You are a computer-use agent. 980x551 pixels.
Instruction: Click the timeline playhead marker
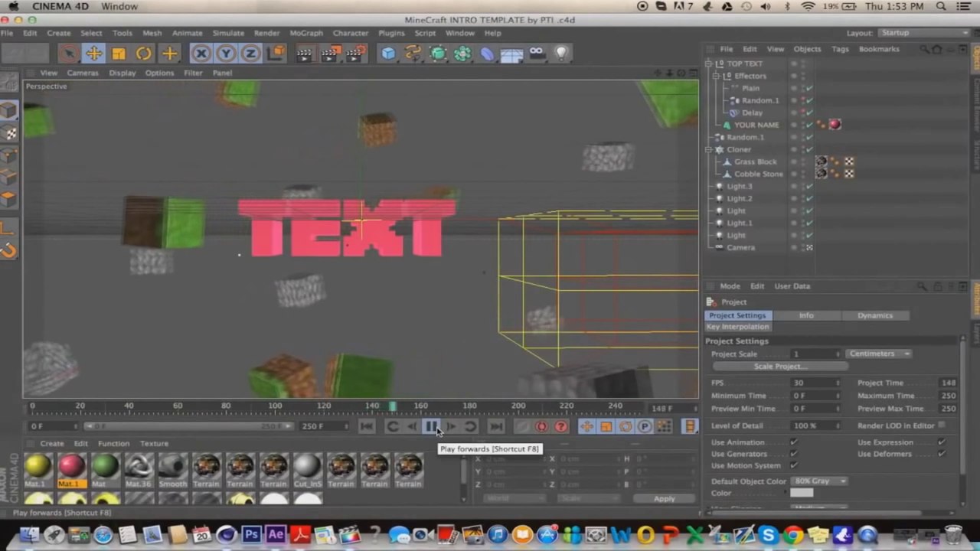coord(393,406)
